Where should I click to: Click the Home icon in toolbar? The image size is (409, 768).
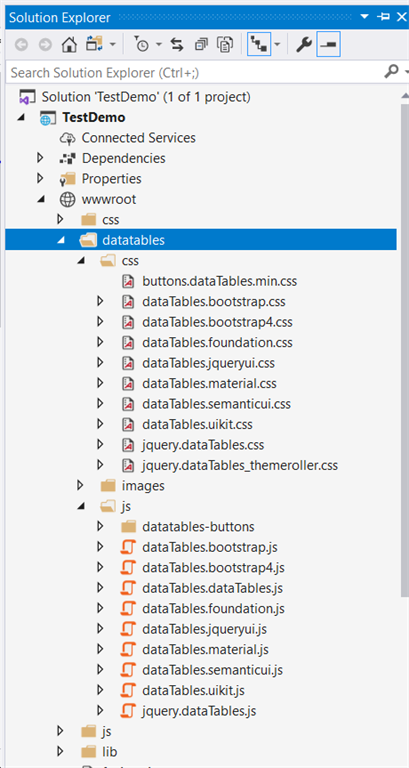point(69,45)
